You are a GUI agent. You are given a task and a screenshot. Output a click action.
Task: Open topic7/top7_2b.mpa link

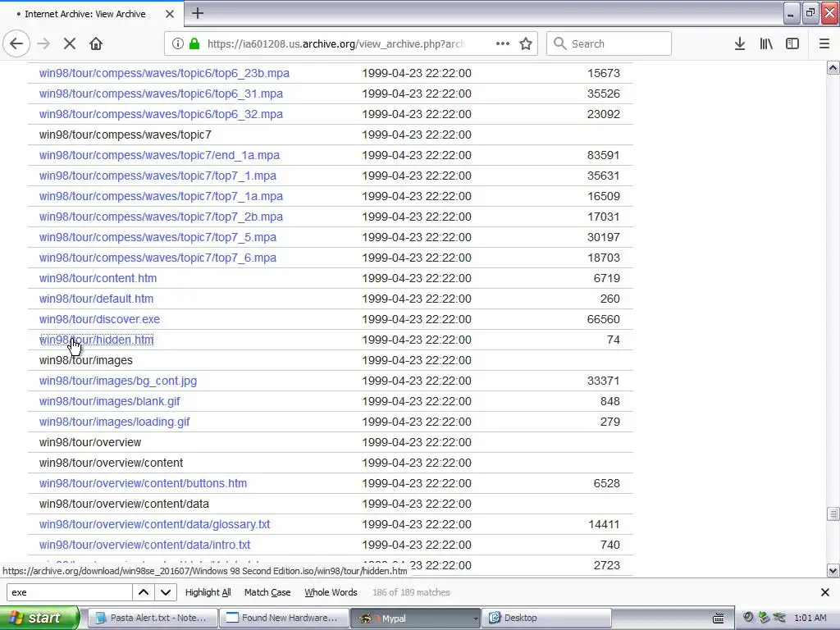tap(161, 217)
